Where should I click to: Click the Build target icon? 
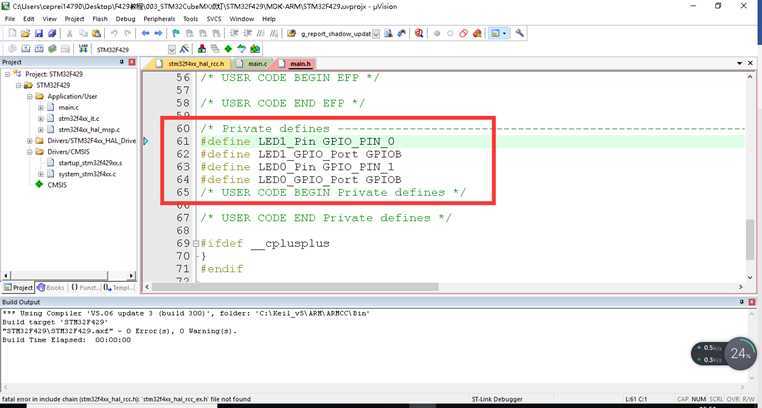(26, 49)
